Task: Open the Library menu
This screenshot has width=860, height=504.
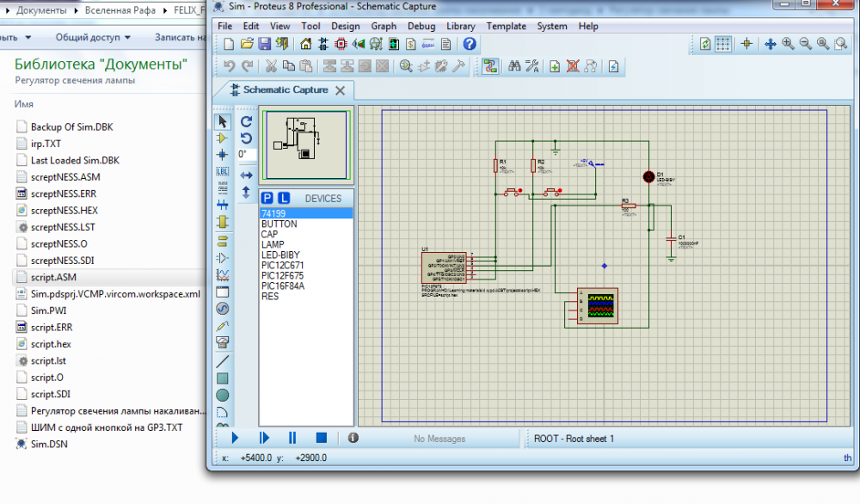Action: click(460, 26)
